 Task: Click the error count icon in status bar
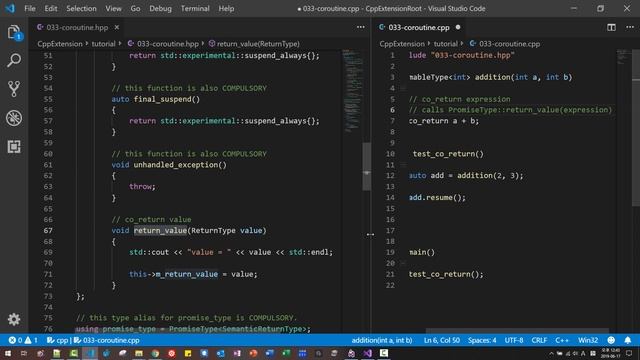[12, 340]
